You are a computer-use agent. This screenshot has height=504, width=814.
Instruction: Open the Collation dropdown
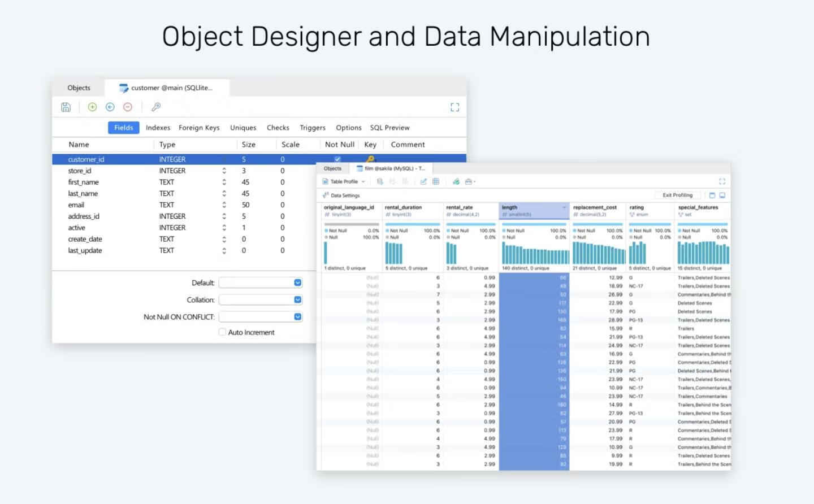(298, 300)
